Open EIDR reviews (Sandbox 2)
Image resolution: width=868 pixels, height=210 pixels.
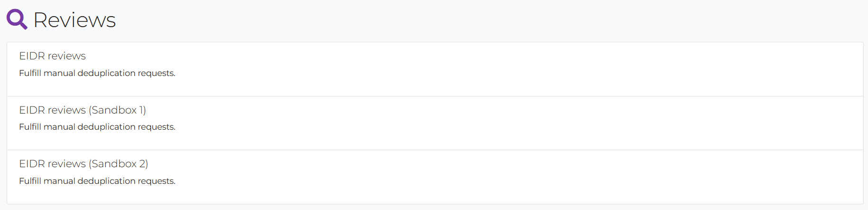(x=83, y=164)
